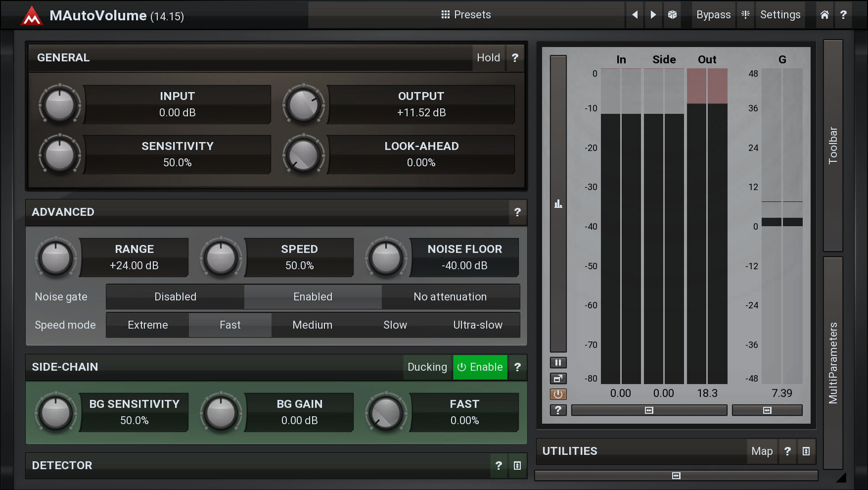Expand the Detector section
Image resolution: width=868 pixels, height=490 pixels.
tap(517, 466)
